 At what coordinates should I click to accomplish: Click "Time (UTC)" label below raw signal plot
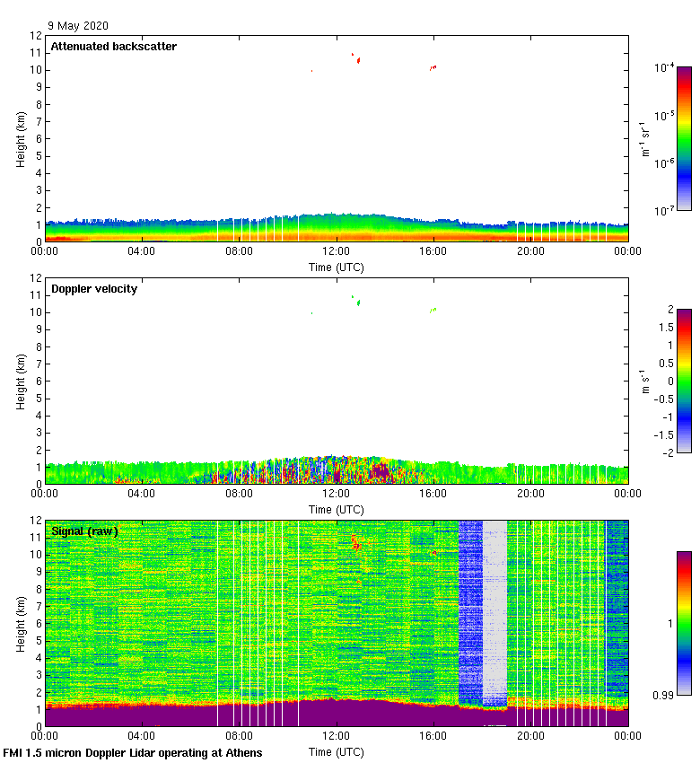pyautogui.click(x=337, y=752)
